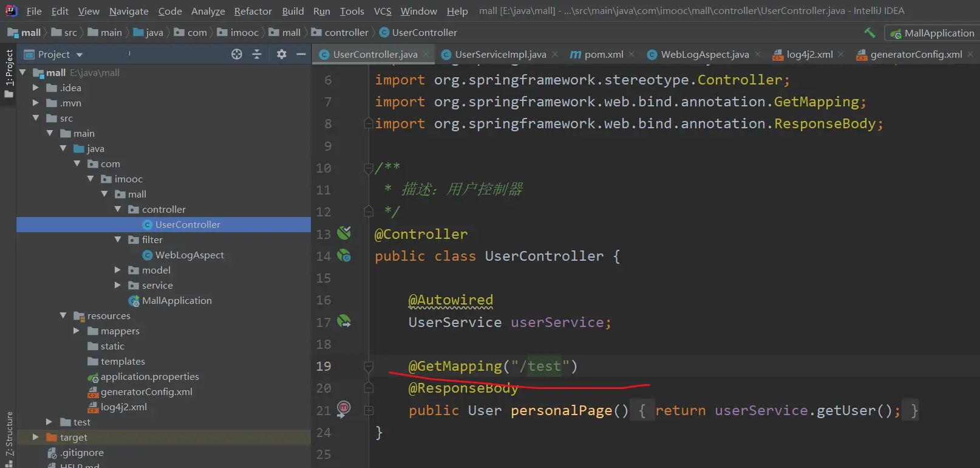The height and width of the screenshot is (468, 980).
Task: Click the Collapse All icon in Project panel
Action: (x=257, y=54)
